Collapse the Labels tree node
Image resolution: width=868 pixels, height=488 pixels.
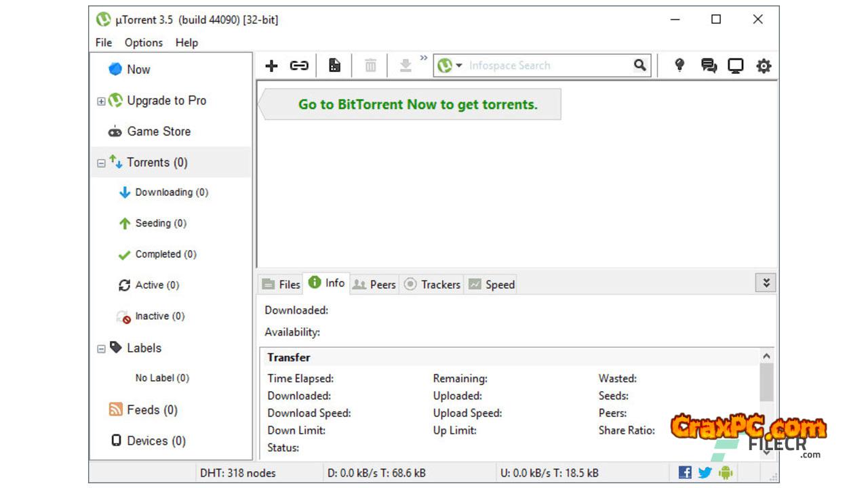click(101, 348)
